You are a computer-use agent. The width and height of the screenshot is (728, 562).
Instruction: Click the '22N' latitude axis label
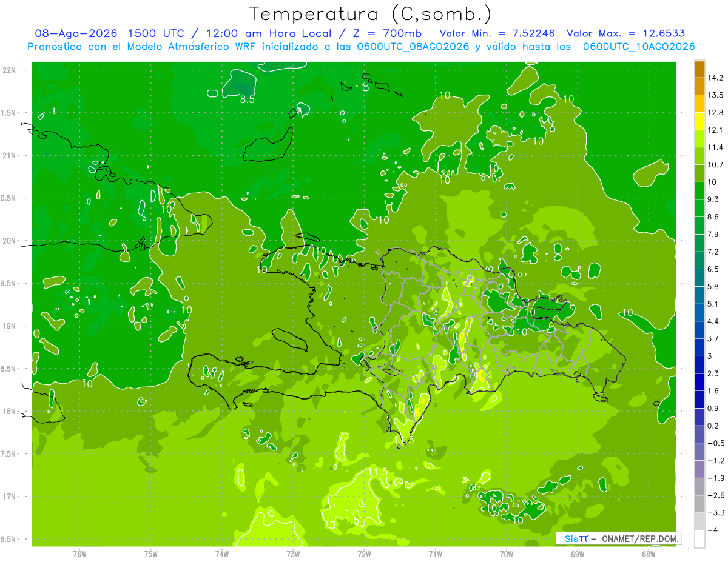(10, 70)
